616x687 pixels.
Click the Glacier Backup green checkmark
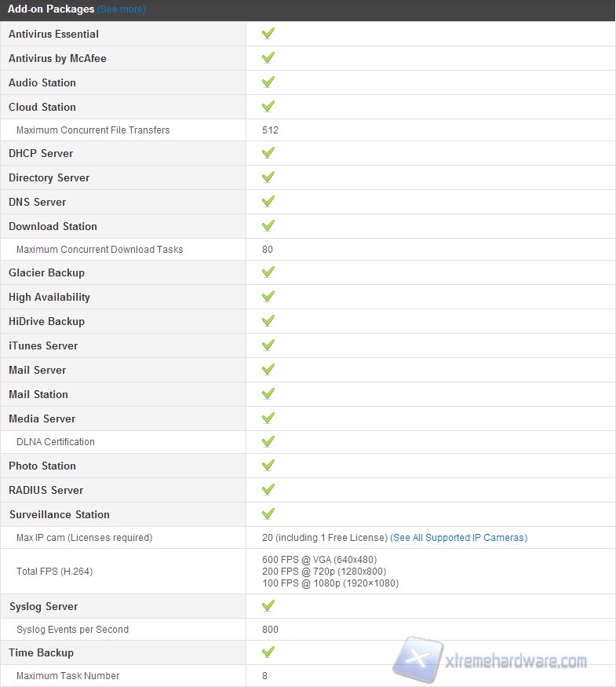[x=268, y=272]
